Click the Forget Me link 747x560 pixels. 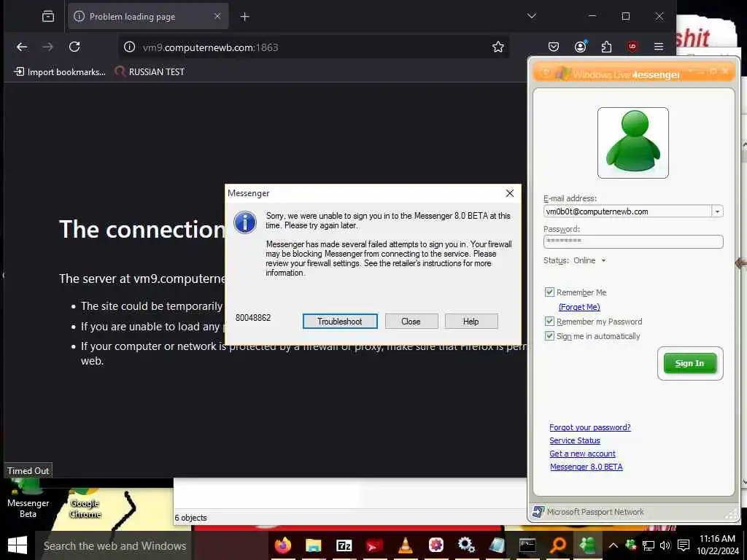(x=579, y=307)
